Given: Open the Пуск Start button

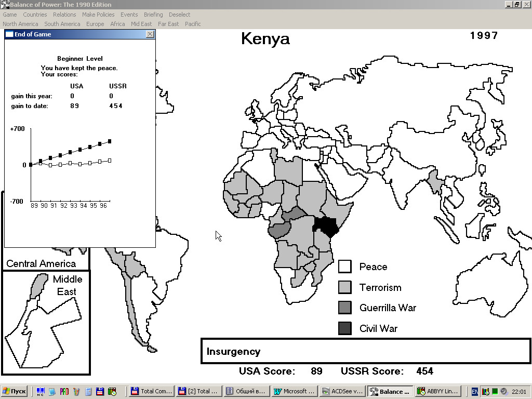Looking at the screenshot, I should [14, 392].
